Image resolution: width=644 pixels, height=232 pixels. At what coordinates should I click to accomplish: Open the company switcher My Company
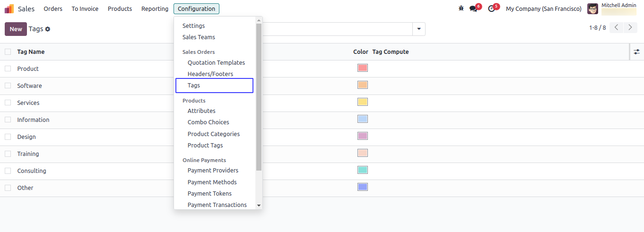coord(543,9)
